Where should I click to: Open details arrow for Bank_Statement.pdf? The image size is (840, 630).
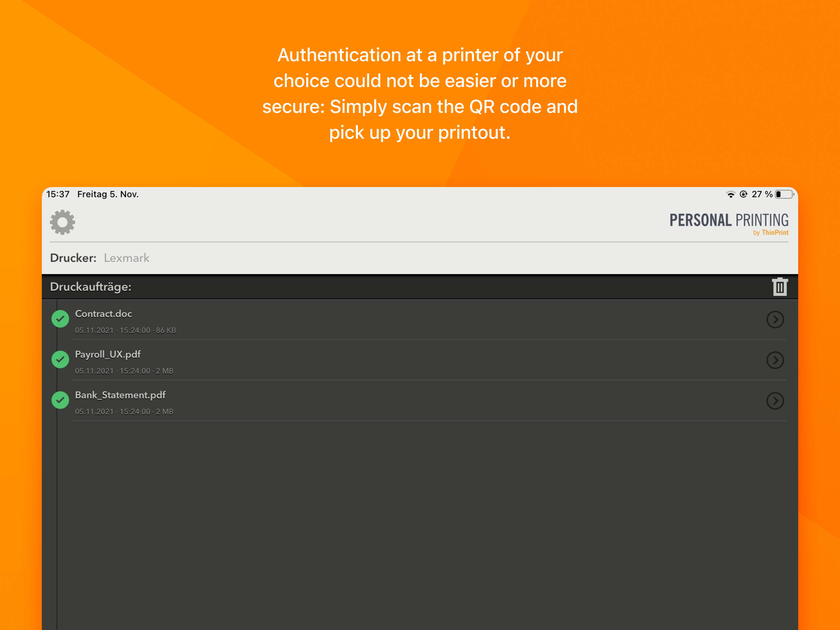click(x=775, y=401)
